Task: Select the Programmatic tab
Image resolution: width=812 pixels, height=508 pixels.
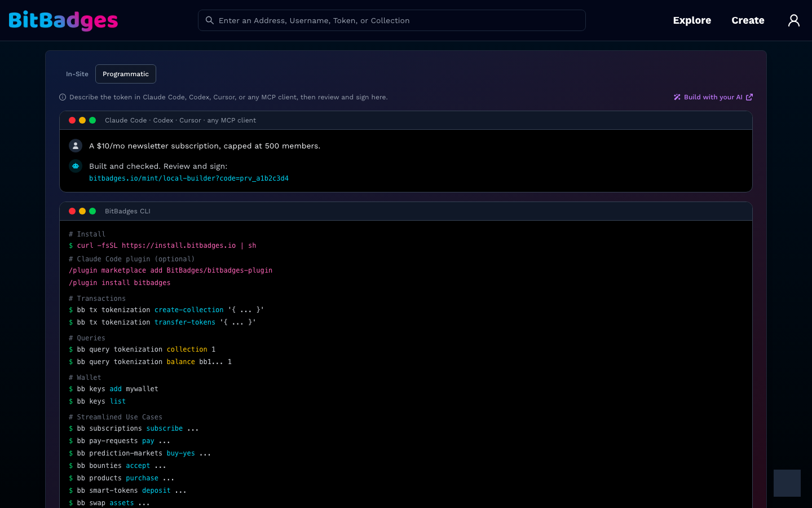Action: pyautogui.click(x=126, y=74)
